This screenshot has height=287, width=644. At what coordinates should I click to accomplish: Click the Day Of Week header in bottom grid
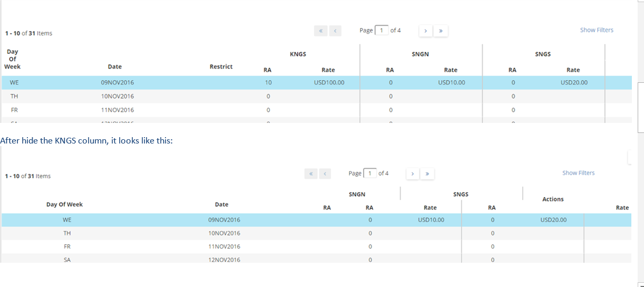tap(64, 205)
